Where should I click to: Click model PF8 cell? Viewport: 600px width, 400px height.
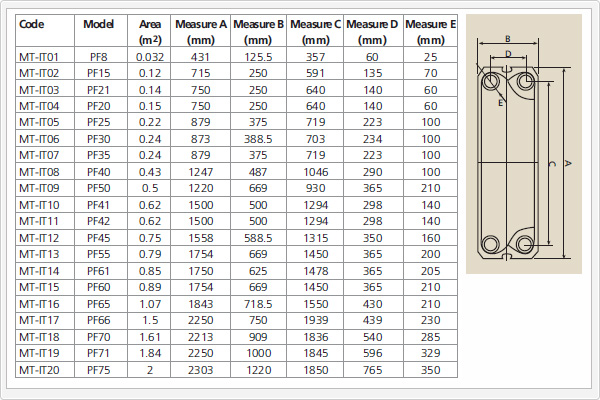click(x=99, y=57)
